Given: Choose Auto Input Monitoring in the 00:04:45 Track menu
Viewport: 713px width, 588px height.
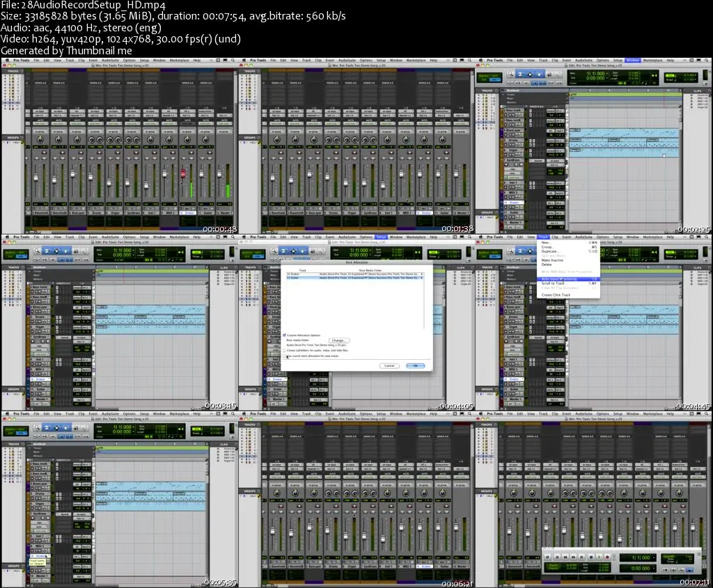Looking at the screenshot, I should pyautogui.click(x=569, y=279).
